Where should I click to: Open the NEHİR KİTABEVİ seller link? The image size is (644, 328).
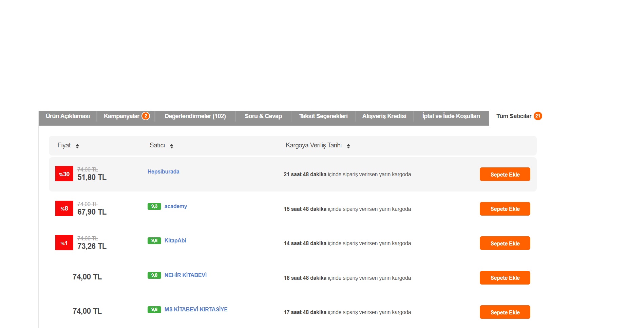coord(186,275)
